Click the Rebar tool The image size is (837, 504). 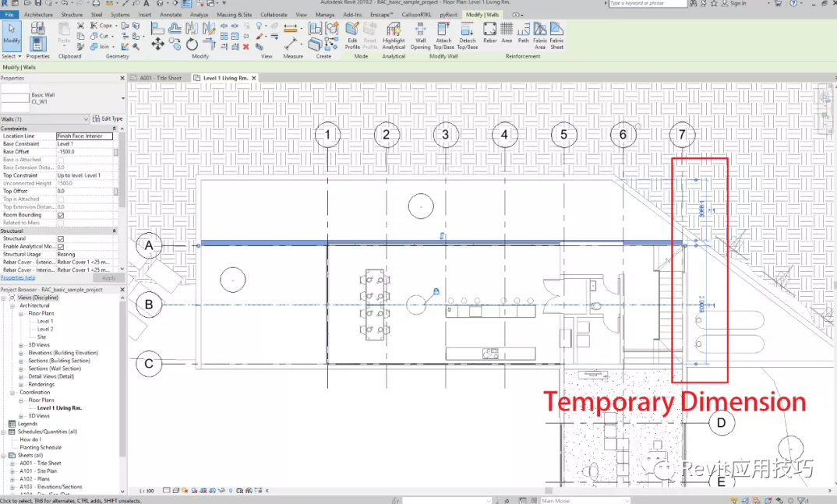[489, 32]
